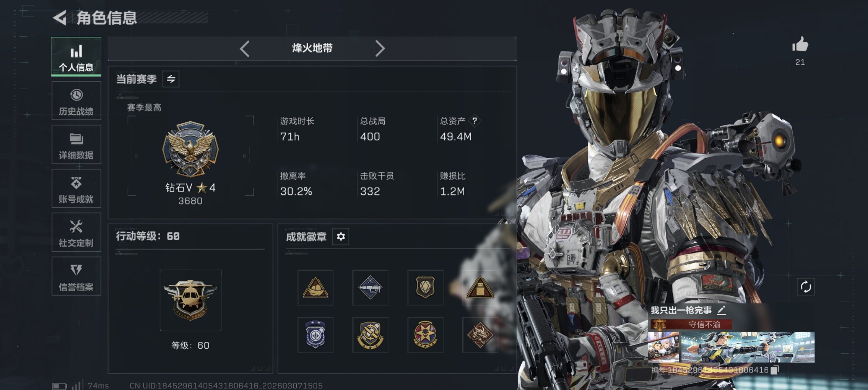Viewport: 868px width, 390px height.
Task: Open 账号成就 section
Action: pos(76,188)
